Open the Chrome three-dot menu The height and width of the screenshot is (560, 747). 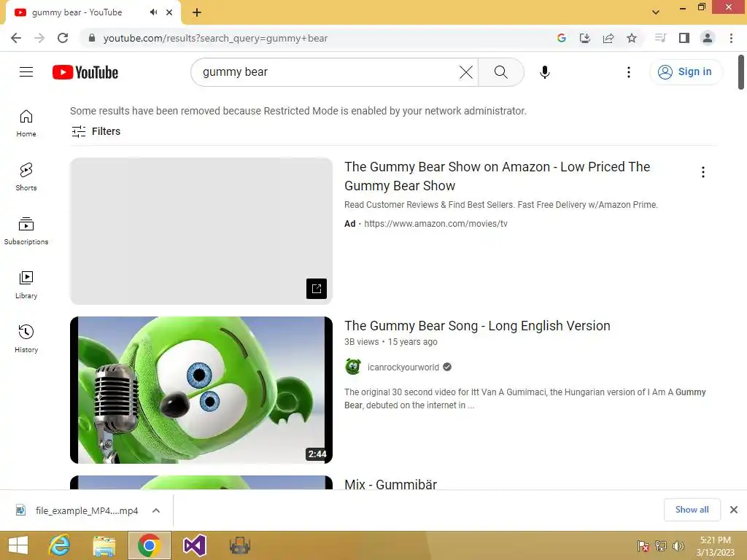731,38
